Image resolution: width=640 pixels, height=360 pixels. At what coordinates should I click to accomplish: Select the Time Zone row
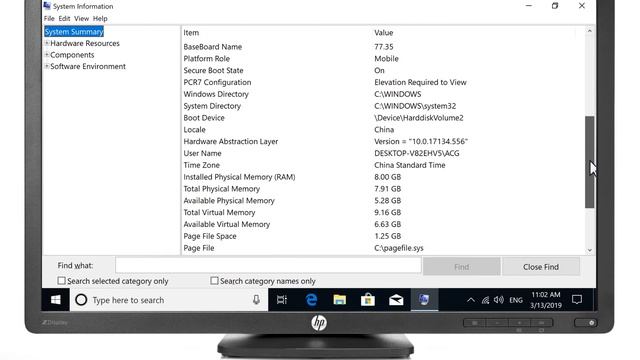coord(383,165)
